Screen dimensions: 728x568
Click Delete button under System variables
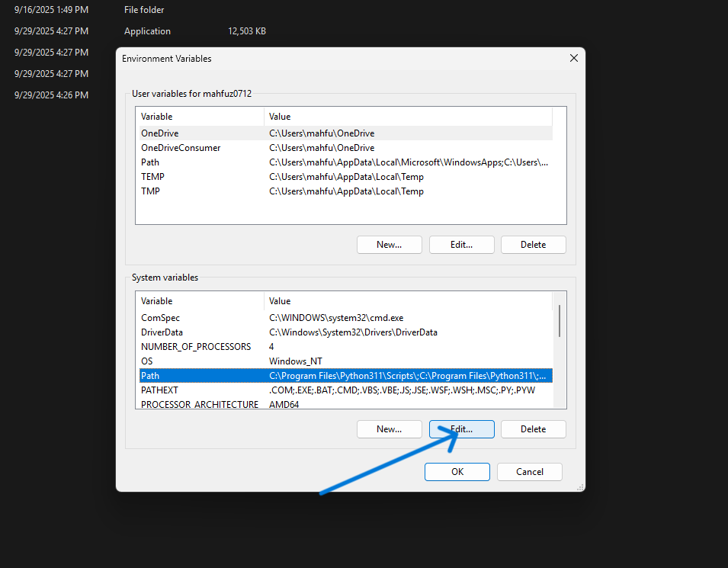click(533, 429)
